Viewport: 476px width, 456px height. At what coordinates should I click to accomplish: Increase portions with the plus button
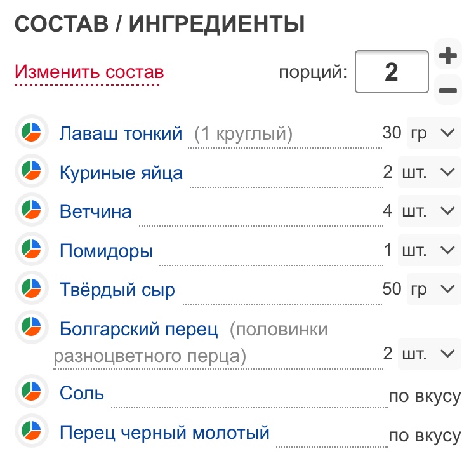tap(448, 56)
